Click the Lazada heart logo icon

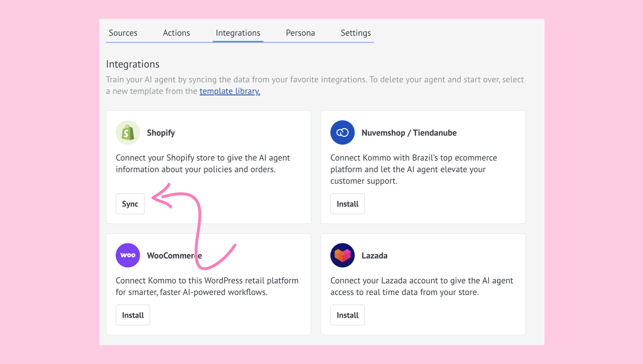[x=342, y=255]
